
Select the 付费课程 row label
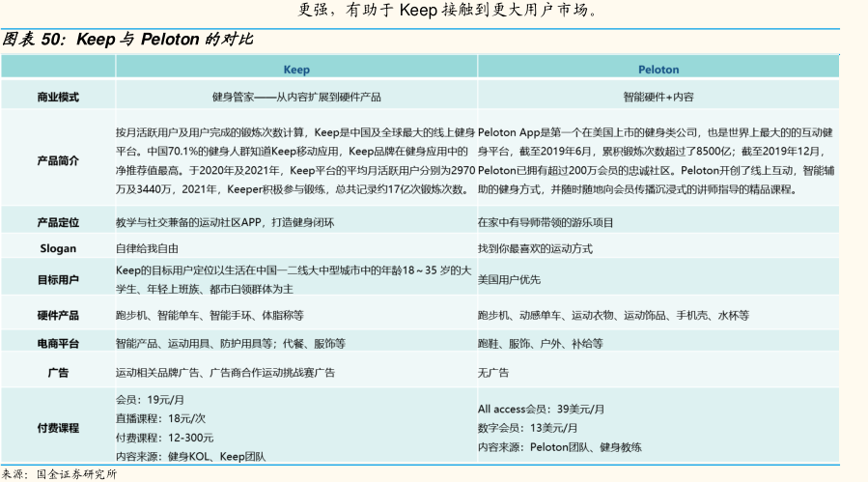[58, 427]
